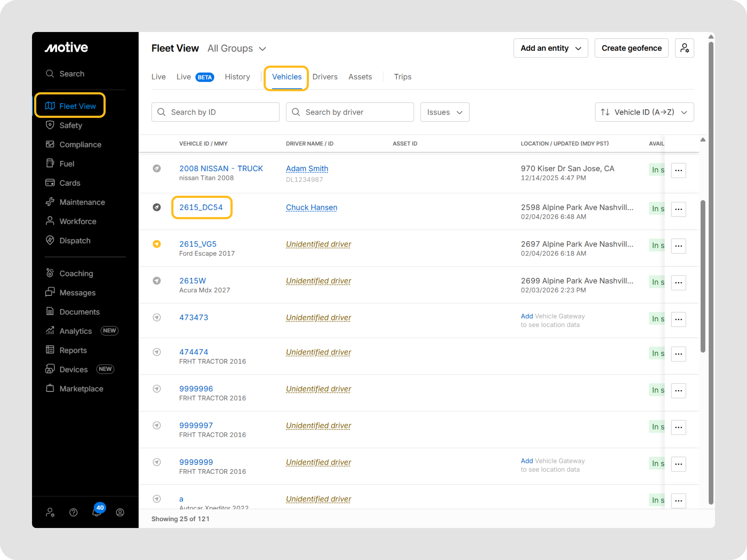Open the profile icon at sidebar bottom
Screen dimensions: 747x560
(x=120, y=513)
